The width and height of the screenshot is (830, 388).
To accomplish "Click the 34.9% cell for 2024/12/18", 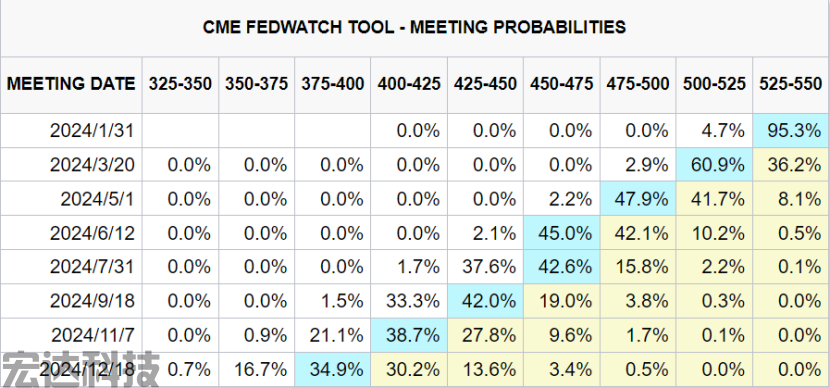I will click(x=332, y=369).
